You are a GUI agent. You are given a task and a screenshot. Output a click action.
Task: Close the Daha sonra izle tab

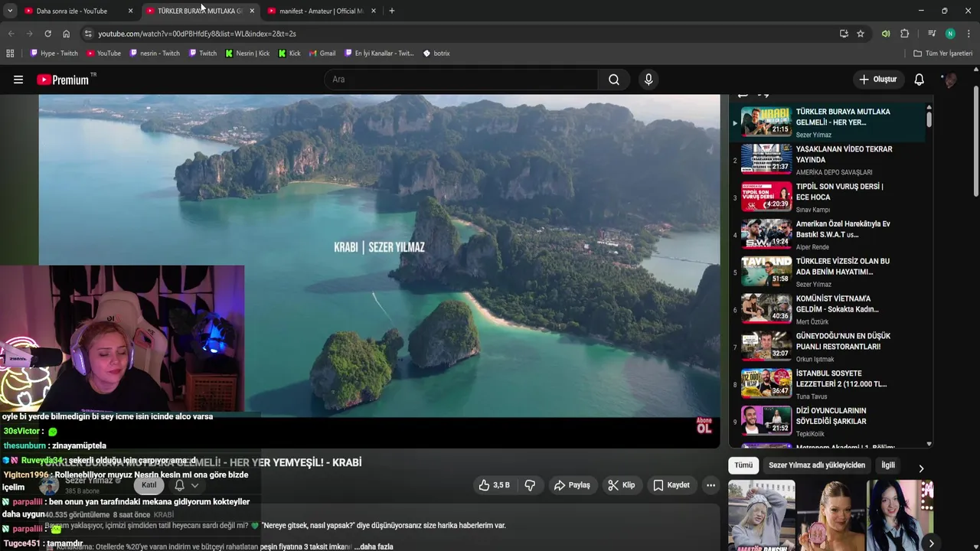click(x=131, y=11)
